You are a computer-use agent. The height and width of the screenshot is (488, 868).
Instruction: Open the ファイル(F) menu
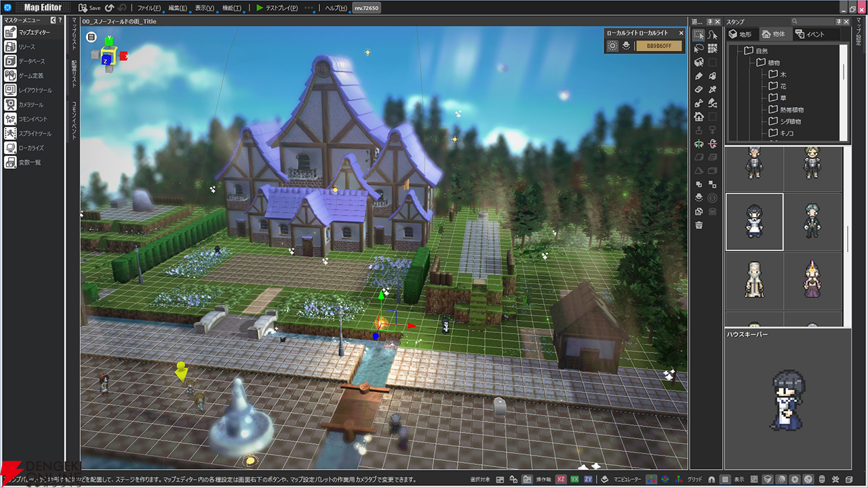[x=149, y=8]
